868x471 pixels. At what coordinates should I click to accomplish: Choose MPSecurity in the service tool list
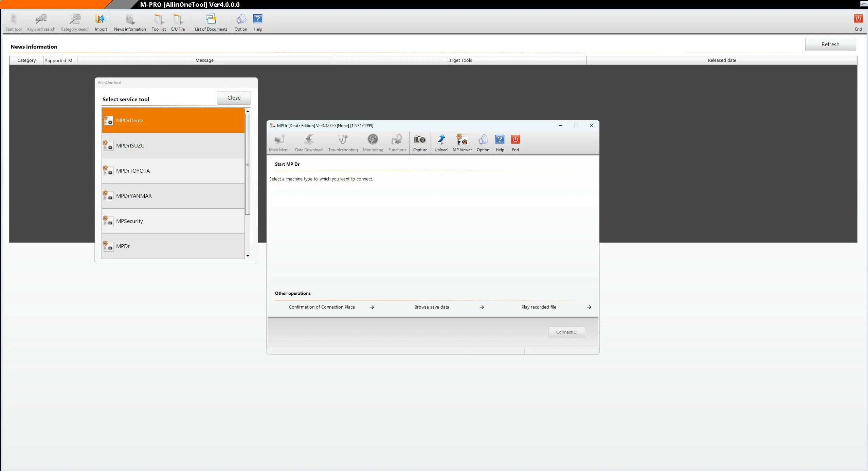coord(173,221)
